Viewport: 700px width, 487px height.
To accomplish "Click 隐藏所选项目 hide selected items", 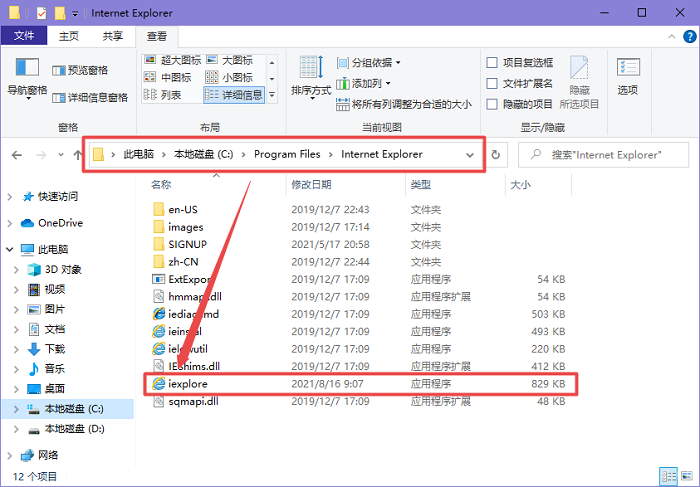I will click(x=579, y=83).
